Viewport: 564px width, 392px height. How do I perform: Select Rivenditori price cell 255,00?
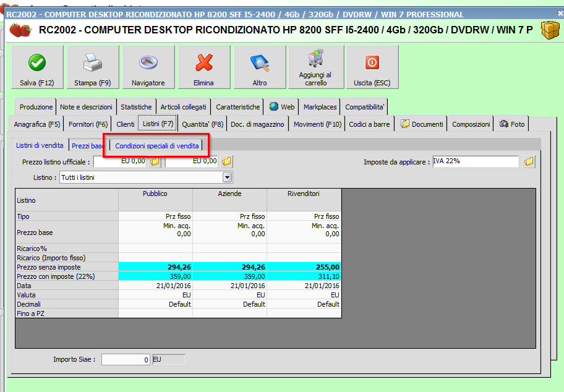304,267
